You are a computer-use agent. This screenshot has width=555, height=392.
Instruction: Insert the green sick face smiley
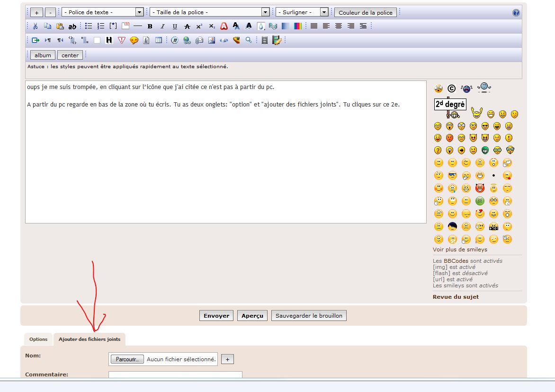click(480, 201)
